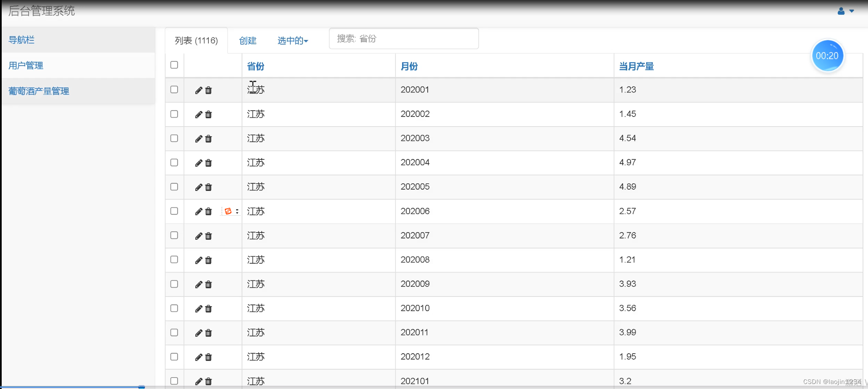This screenshot has height=389, width=868.
Task: Open the user account icon top right
Action: [x=842, y=11]
